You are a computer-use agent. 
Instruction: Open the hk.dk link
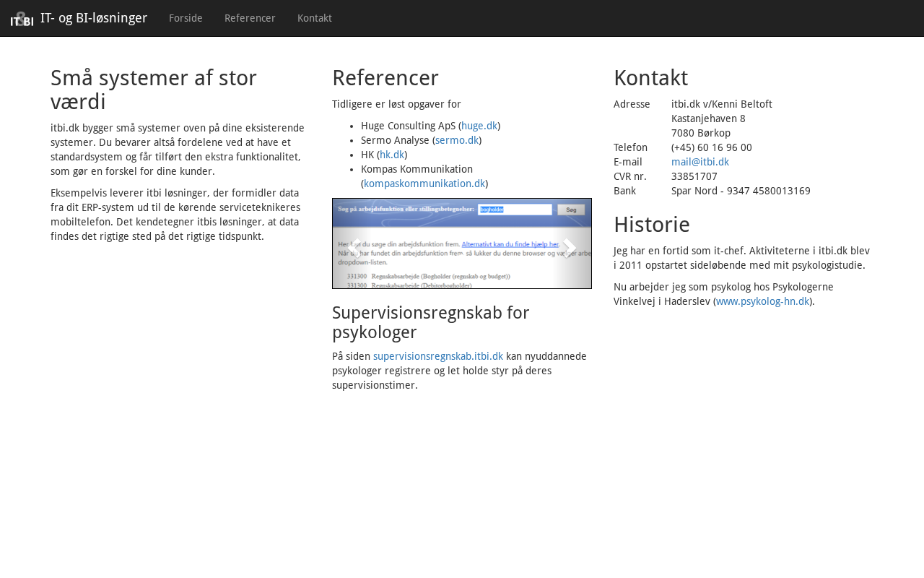click(x=392, y=155)
